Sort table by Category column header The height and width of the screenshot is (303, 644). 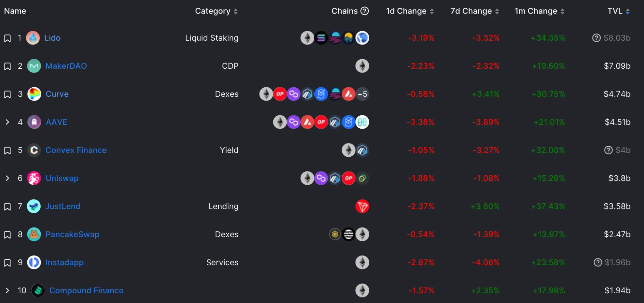pyautogui.click(x=216, y=11)
